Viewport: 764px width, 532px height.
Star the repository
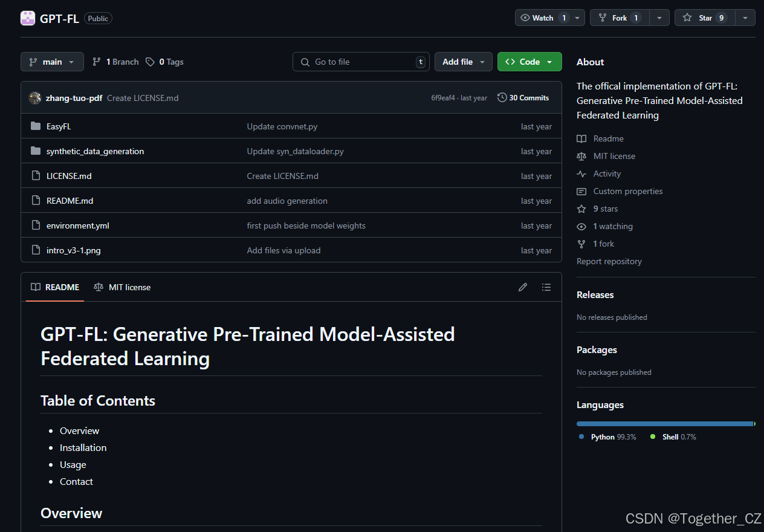(705, 17)
